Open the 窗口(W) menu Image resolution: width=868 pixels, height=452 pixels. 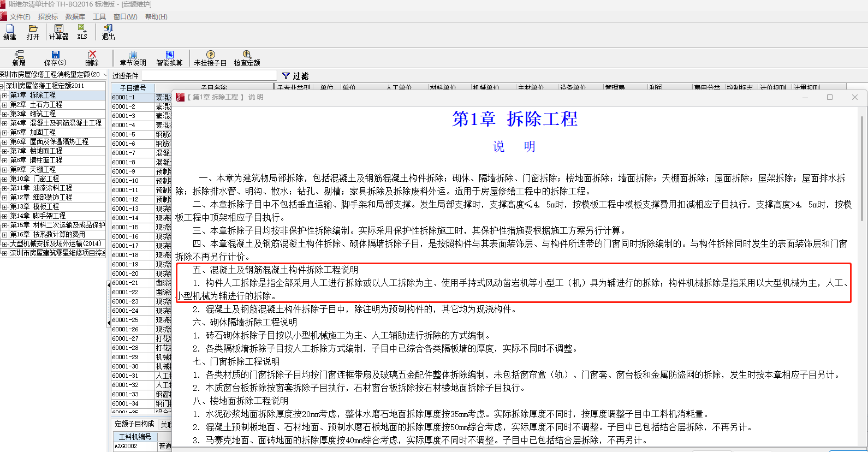click(x=125, y=17)
